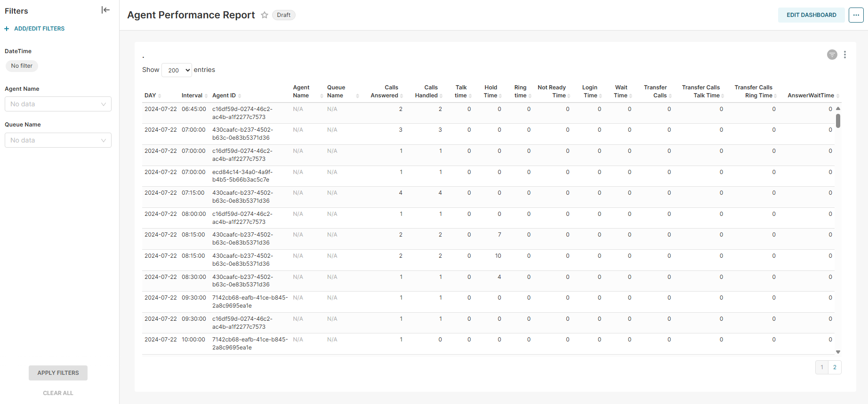Sort the table by DAY column
Image resolution: width=868 pixels, height=404 pixels.
[151, 95]
